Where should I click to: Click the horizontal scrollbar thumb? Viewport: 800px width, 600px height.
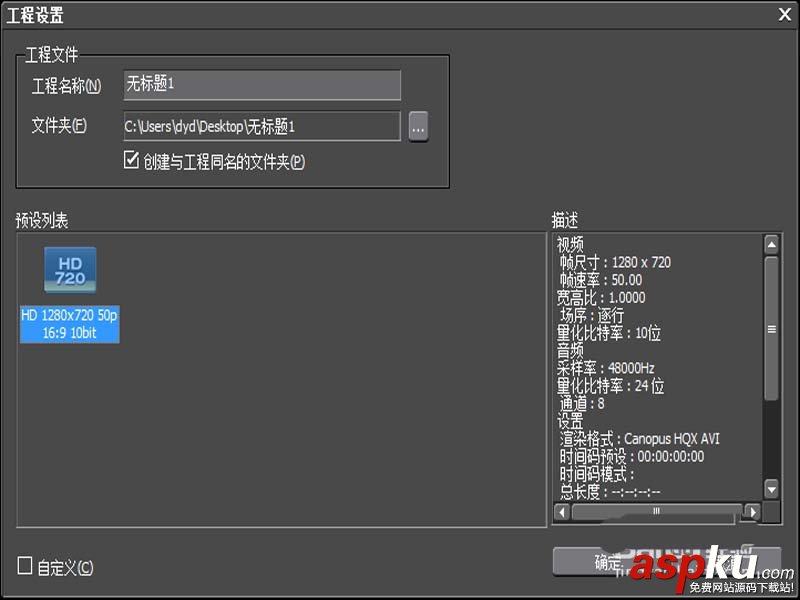pos(655,511)
